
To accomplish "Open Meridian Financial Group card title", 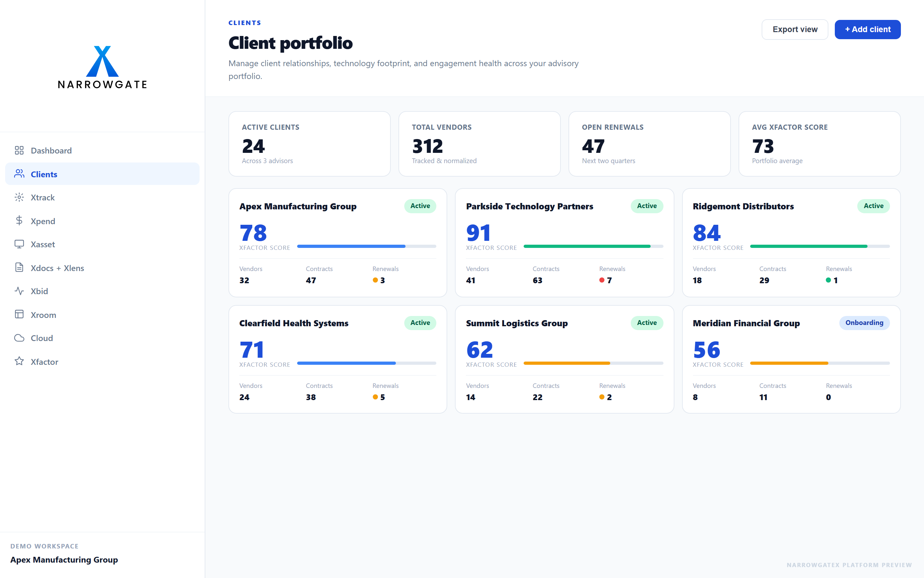I will (x=746, y=323).
